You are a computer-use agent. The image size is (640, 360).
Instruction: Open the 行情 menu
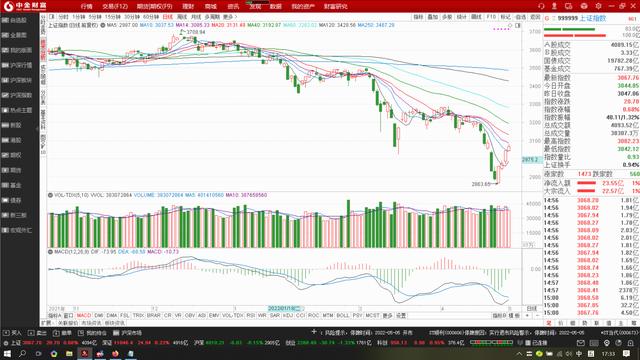click(86, 7)
